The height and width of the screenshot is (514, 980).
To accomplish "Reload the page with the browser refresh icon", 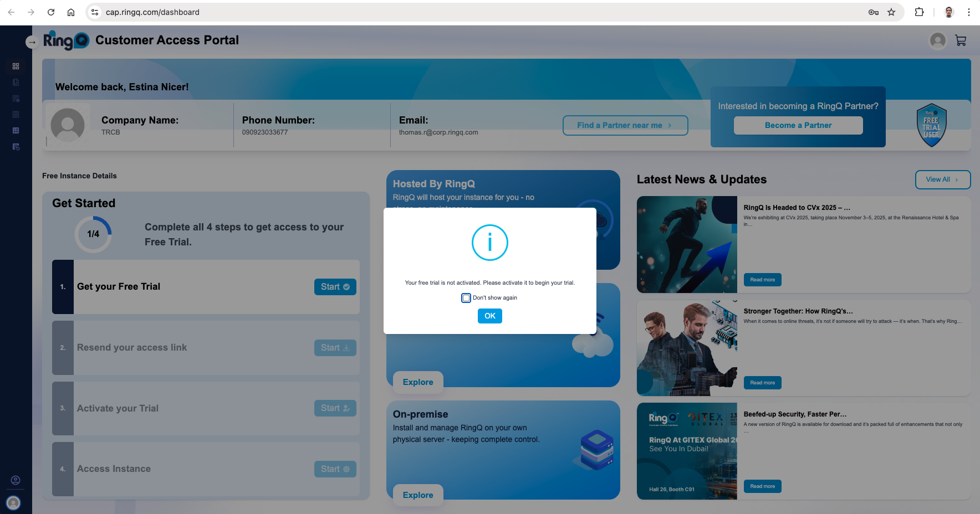I will coord(51,12).
